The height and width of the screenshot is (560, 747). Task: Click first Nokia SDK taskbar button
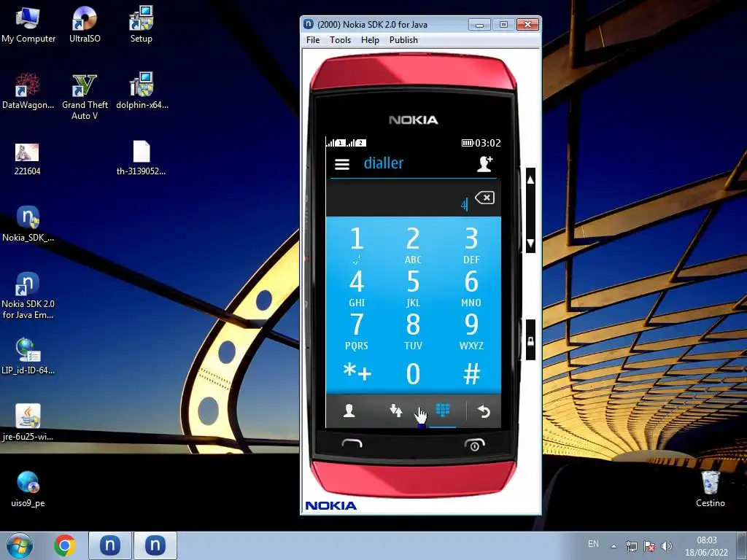(109, 545)
